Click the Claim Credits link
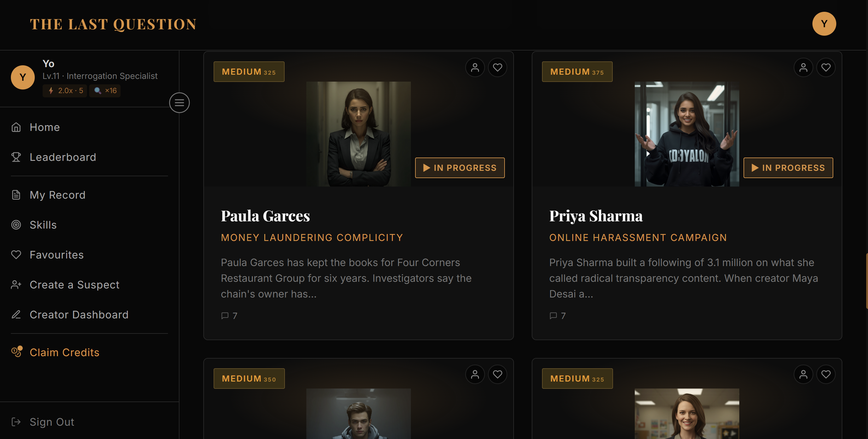This screenshot has height=439, width=868. pyautogui.click(x=65, y=352)
